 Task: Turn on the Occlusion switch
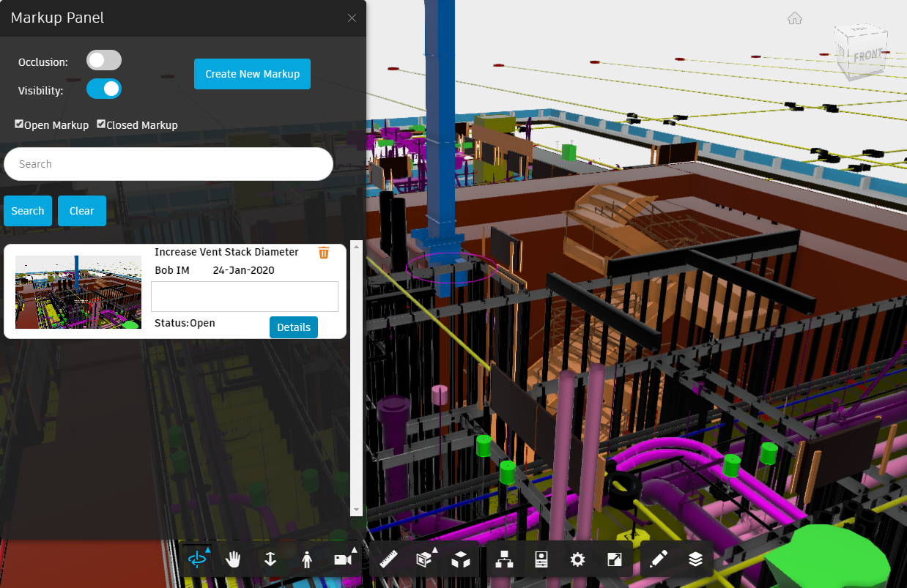coord(104,61)
